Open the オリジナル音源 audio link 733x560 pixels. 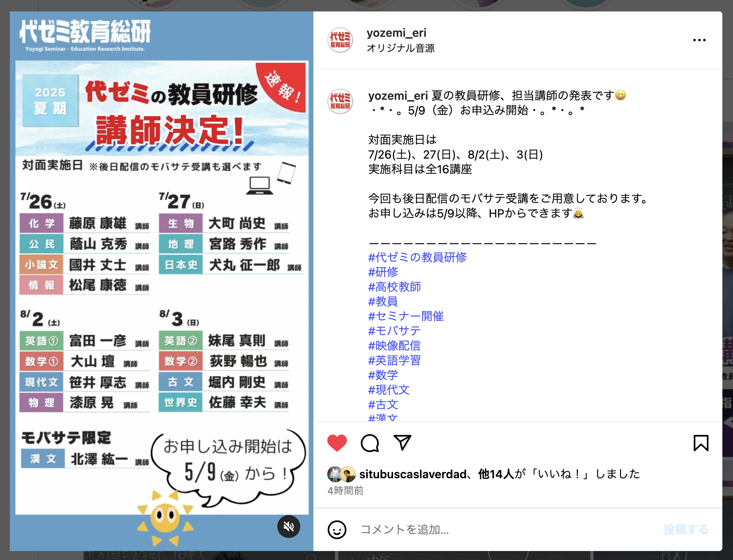pyautogui.click(x=400, y=48)
